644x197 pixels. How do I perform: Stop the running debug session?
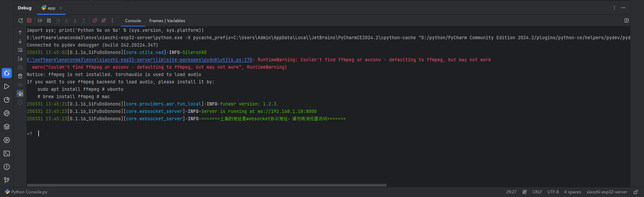click(29, 20)
